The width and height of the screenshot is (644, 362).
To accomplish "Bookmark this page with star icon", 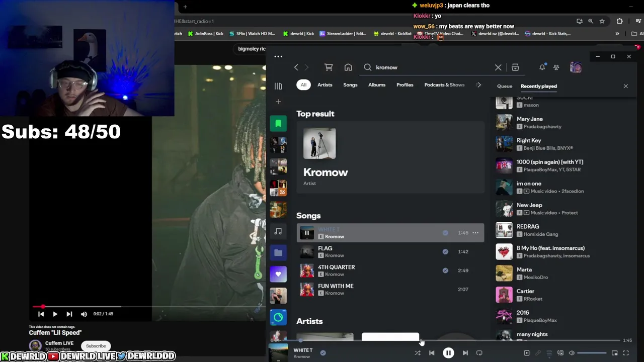I will click(x=602, y=21).
